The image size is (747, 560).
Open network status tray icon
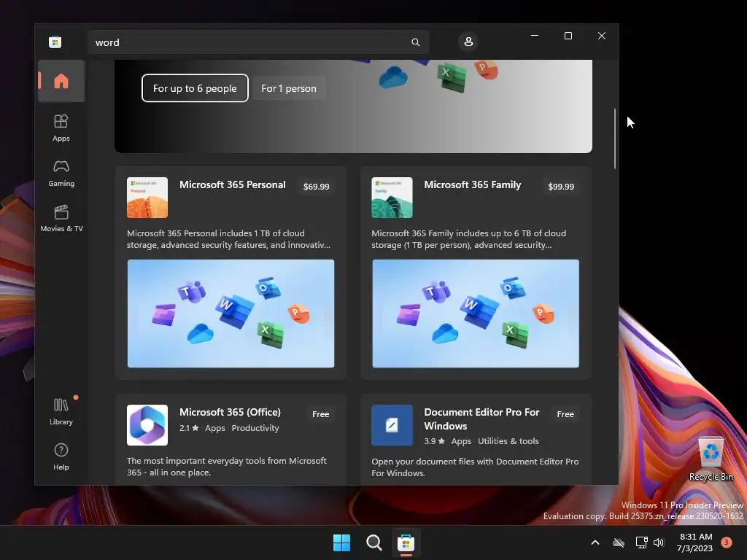coord(641,542)
